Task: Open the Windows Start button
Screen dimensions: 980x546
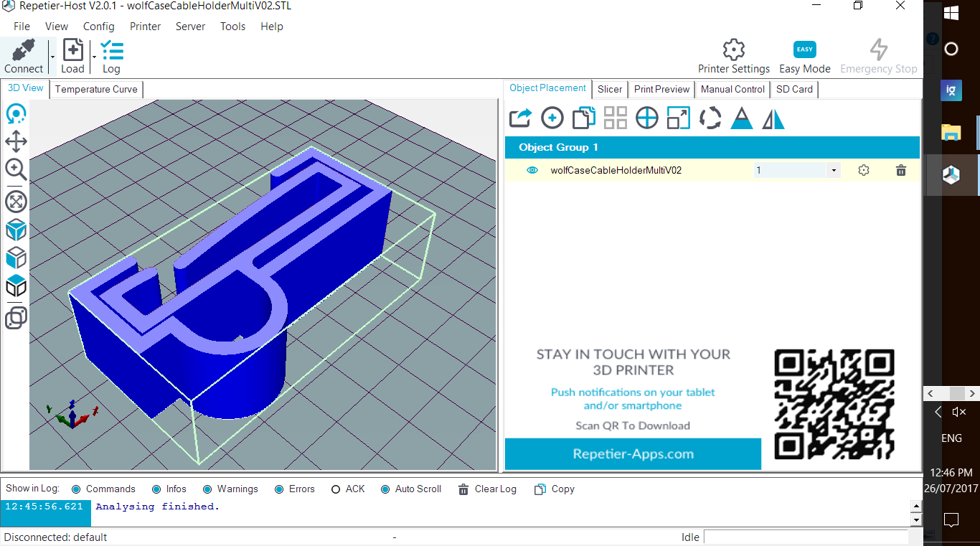Action: pos(951,12)
